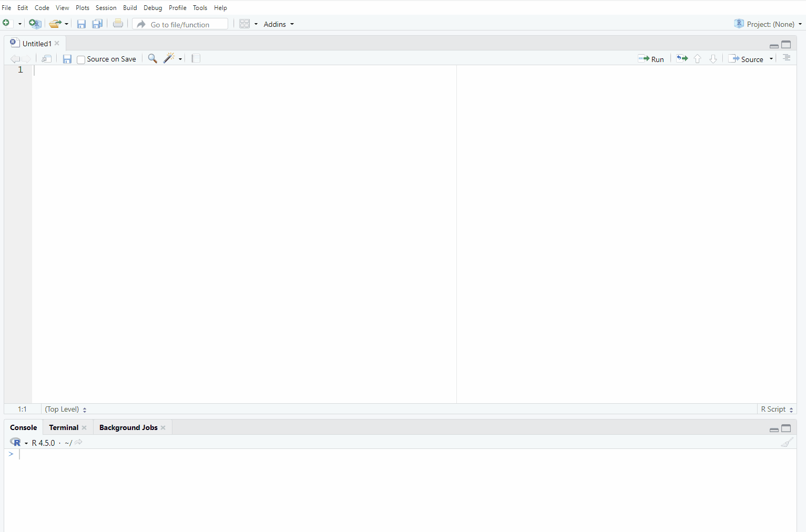This screenshot has height=532, width=806.
Task: Enable the Source on Save checkbox
Action: pyautogui.click(x=81, y=59)
